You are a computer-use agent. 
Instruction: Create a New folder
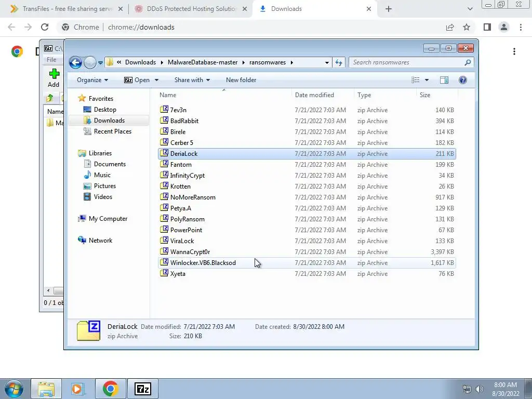(241, 80)
